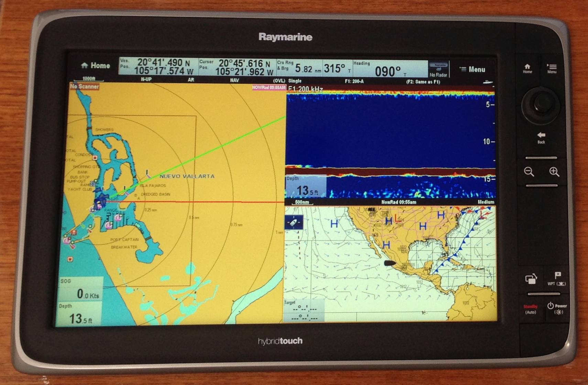This screenshot has height=385, width=588.
Task: Tap the NAV status indicator
Action: pyautogui.click(x=235, y=80)
